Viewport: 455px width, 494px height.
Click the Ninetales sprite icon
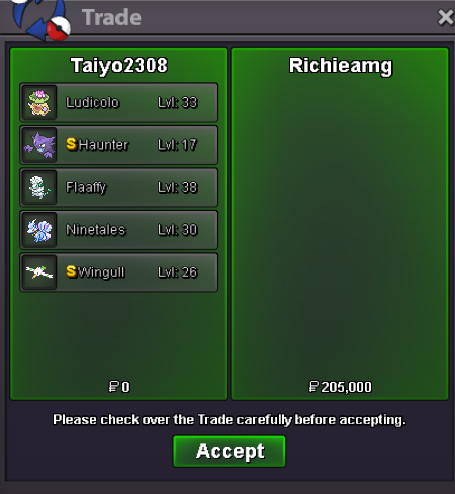[39, 230]
